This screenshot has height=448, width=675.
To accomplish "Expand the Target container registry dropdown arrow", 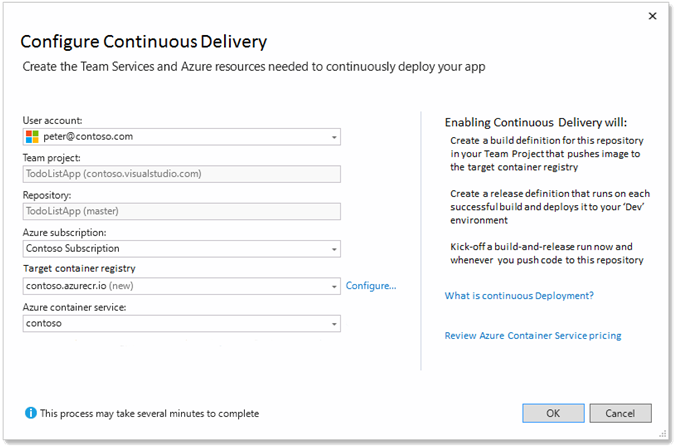I will pyautogui.click(x=334, y=287).
